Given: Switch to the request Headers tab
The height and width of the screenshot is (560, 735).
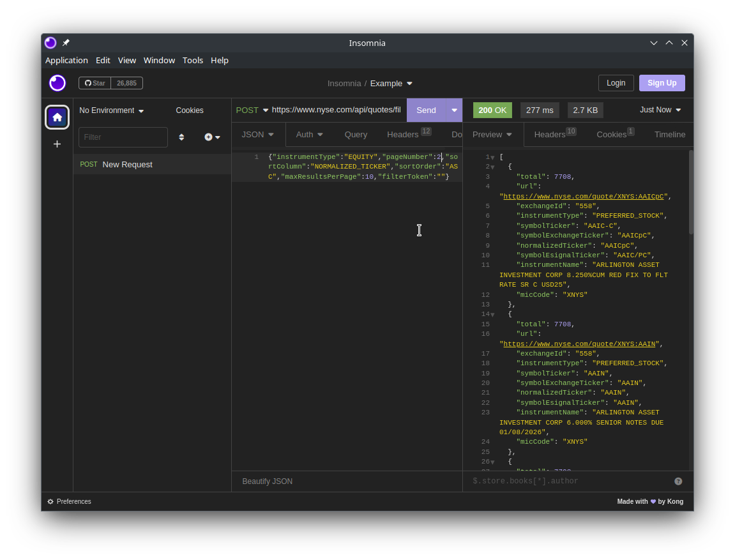Looking at the screenshot, I should (x=403, y=134).
